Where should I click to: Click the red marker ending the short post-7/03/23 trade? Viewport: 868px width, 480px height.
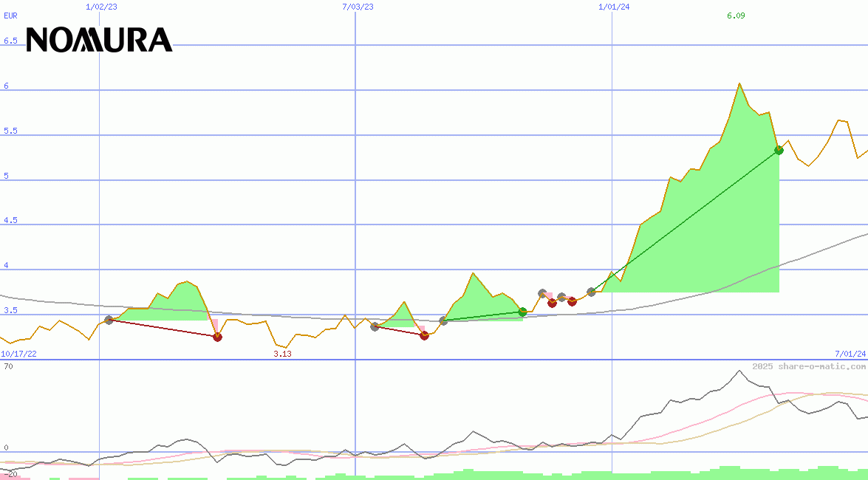pos(424,335)
